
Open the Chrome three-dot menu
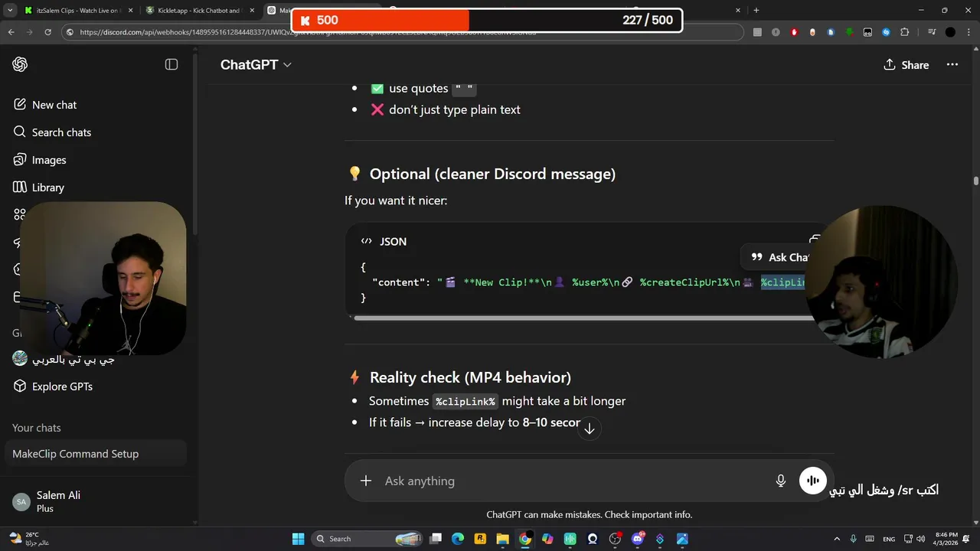969,32
